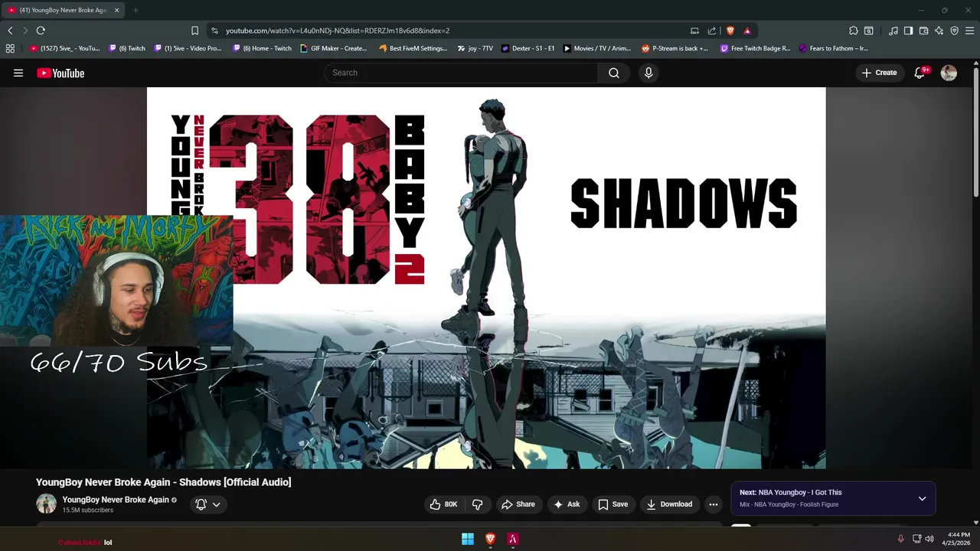Open Dexter - S1 - E1 bookmark

point(528,48)
